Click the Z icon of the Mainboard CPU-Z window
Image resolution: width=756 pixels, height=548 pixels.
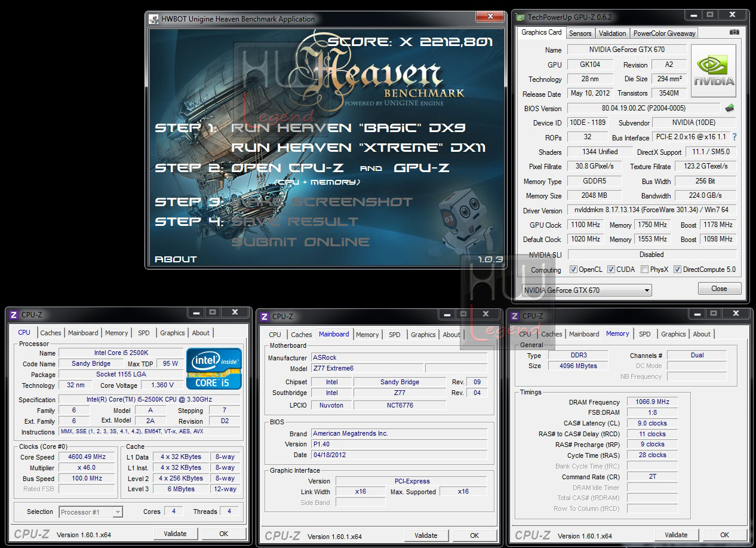coord(265,316)
